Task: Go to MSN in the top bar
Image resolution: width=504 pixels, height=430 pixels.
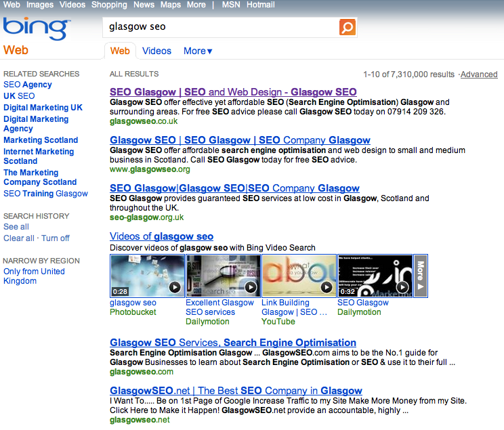Action: coord(231,5)
